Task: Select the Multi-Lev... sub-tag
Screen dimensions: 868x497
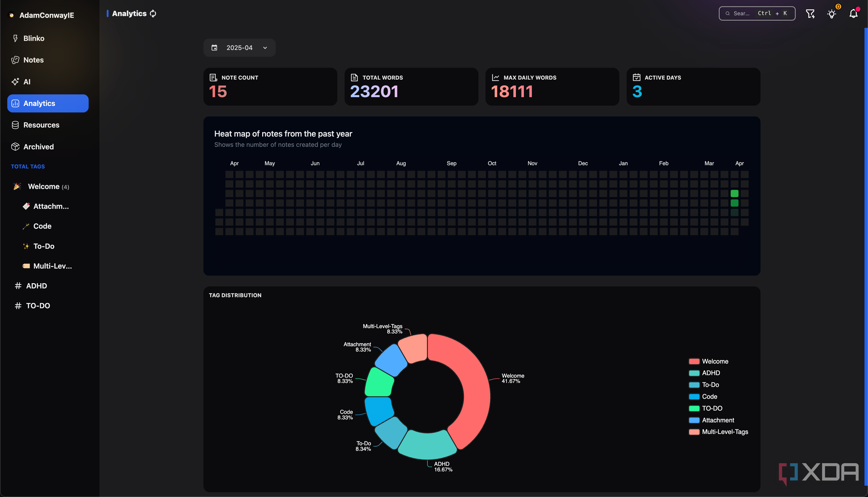Action: click(x=48, y=266)
